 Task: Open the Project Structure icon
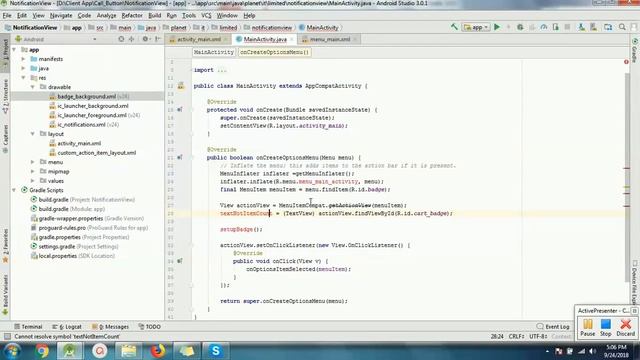[x=608, y=27]
